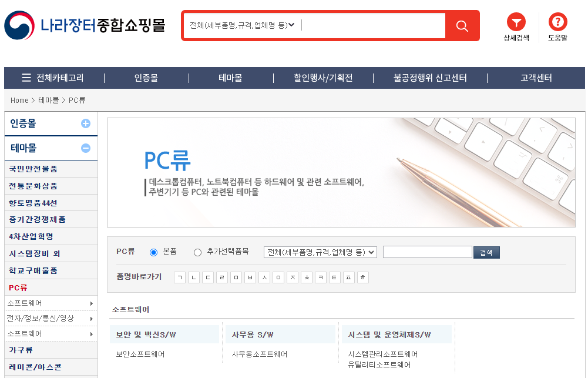Click the 검색 search button

tap(486, 251)
